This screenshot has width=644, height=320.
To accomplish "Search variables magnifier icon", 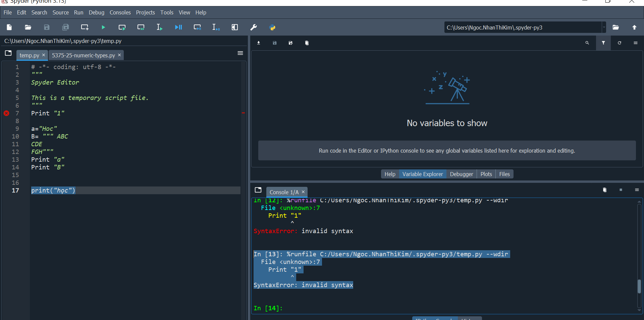I will coord(587,43).
